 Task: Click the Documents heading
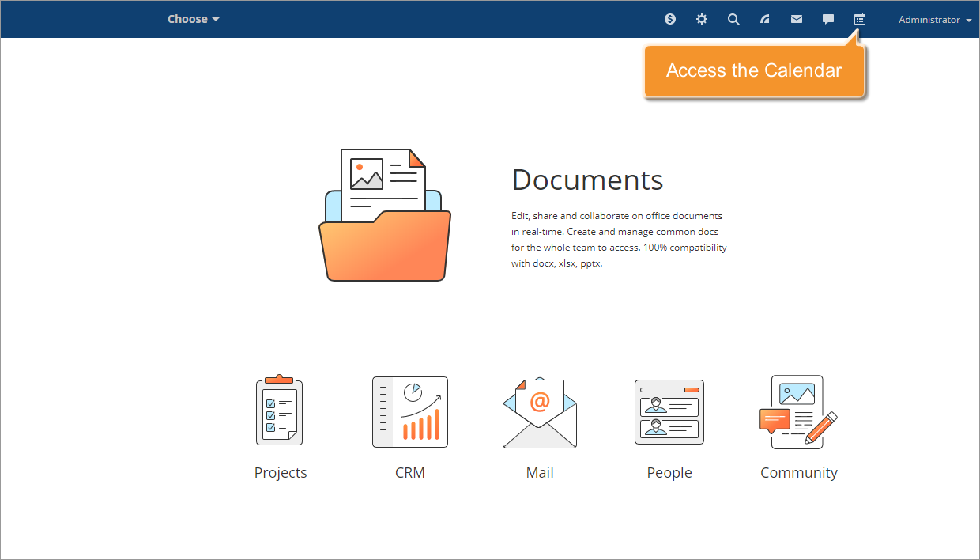pyautogui.click(x=587, y=180)
